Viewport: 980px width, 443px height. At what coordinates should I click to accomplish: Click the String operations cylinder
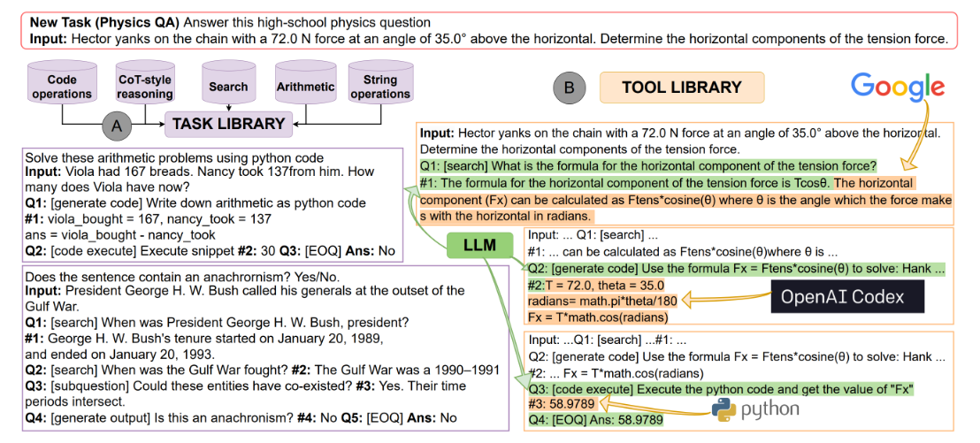click(380, 86)
